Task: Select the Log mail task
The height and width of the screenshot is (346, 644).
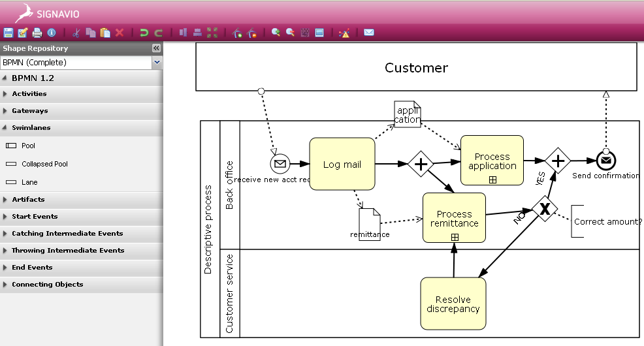Action: coord(342,165)
